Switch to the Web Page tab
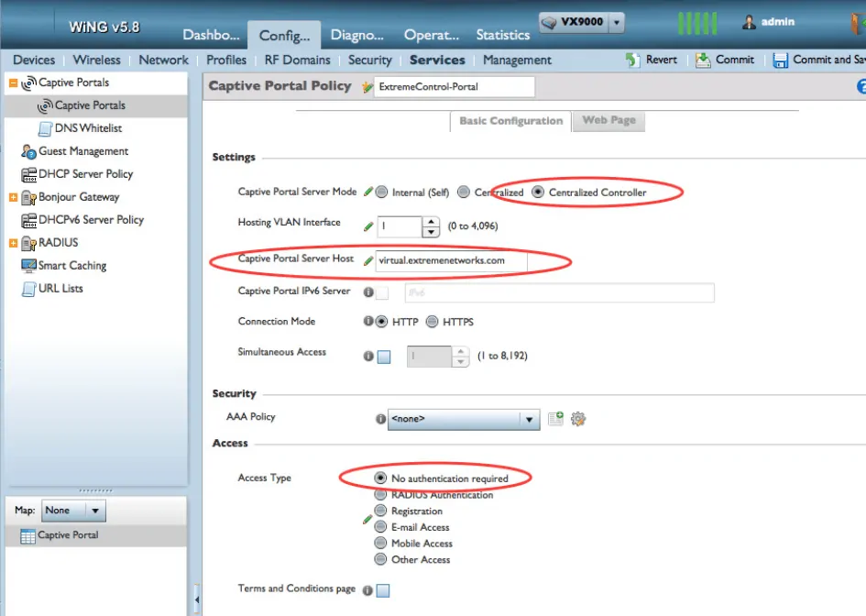866x616 pixels. (x=608, y=120)
